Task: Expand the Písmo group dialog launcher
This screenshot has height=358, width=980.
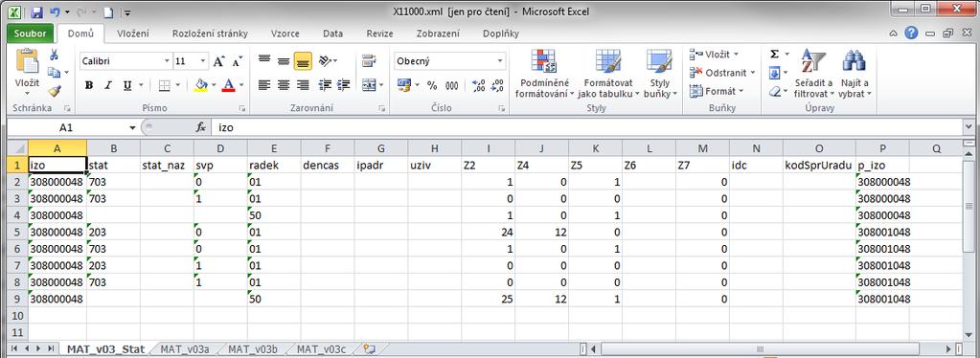Action: [241, 109]
